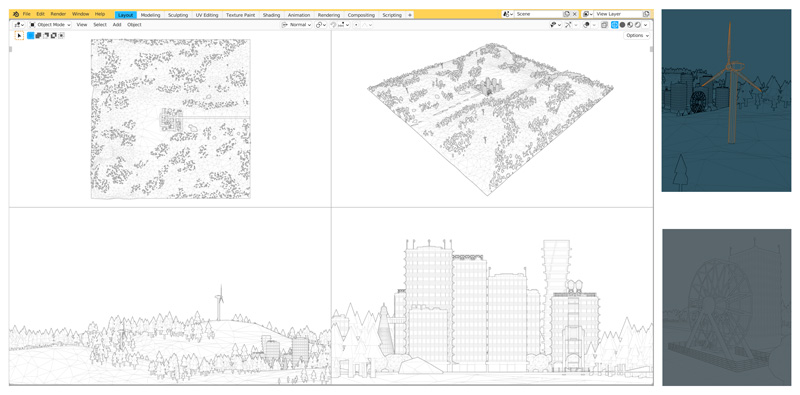Create a new scene using copy icon
The height and width of the screenshot is (395, 800).
pyautogui.click(x=567, y=14)
